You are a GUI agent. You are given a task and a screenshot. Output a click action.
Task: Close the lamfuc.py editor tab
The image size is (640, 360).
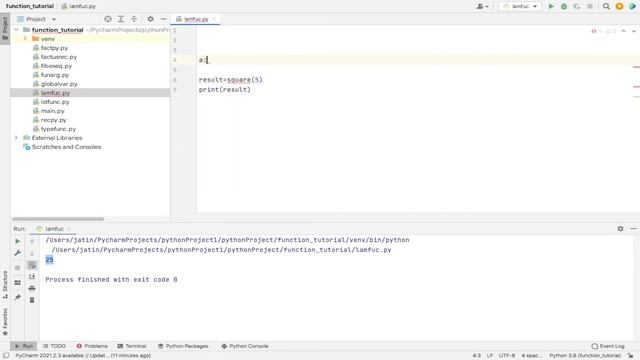click(x=214, y=19)
